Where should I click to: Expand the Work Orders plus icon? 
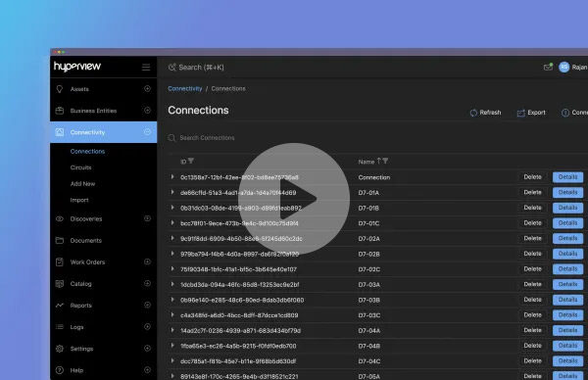click(x=147, y=261)
